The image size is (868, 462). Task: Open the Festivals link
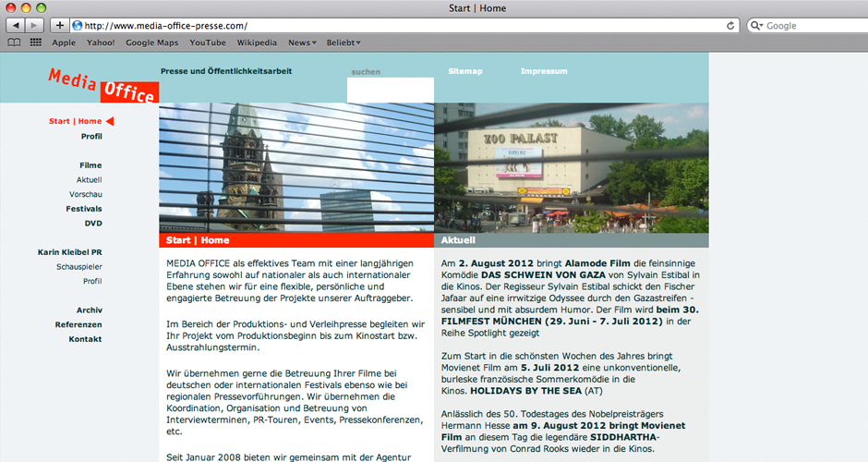click(84, 209)
